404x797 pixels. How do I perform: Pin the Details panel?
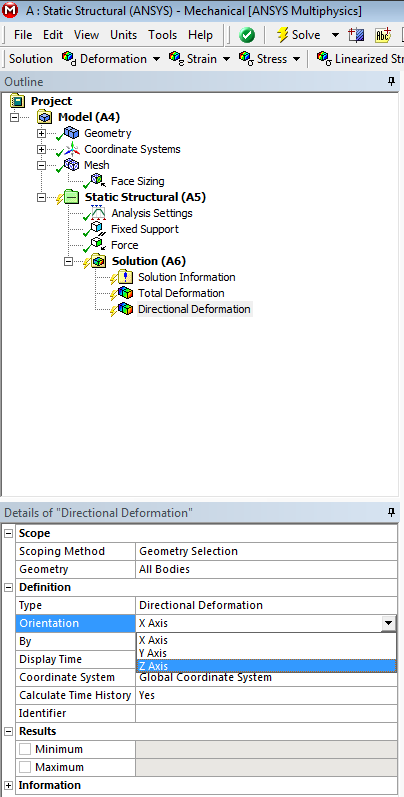391,512
